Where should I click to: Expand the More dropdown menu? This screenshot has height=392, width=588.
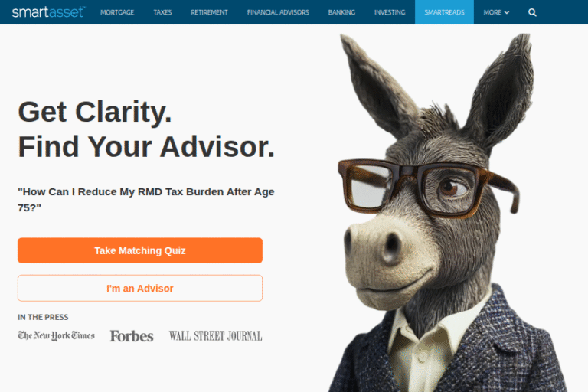click(x=496, y=12)
